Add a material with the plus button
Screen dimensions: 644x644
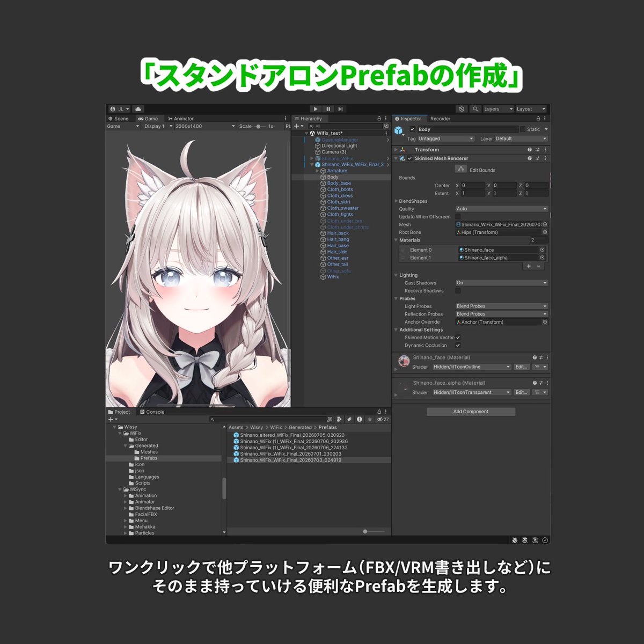[x=529, y=266]
